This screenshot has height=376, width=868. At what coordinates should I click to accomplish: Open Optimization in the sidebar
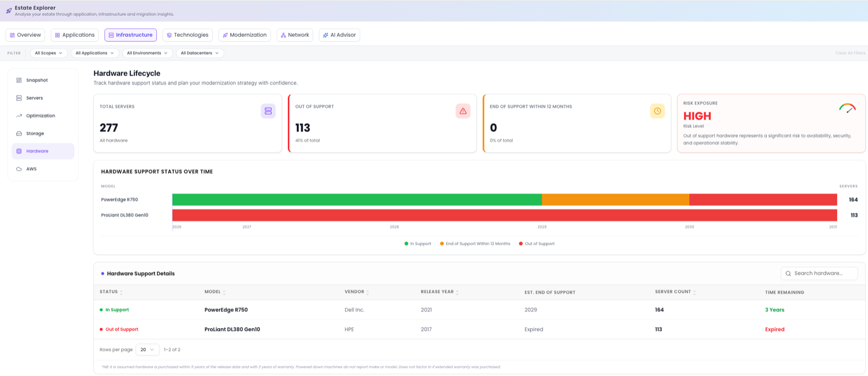[43, 116]
